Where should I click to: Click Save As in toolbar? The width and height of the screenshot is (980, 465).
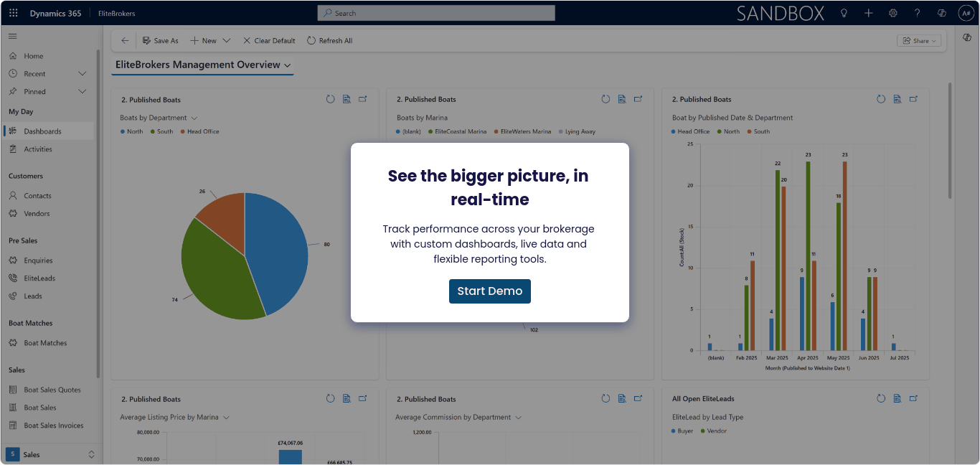click(160, 41)
